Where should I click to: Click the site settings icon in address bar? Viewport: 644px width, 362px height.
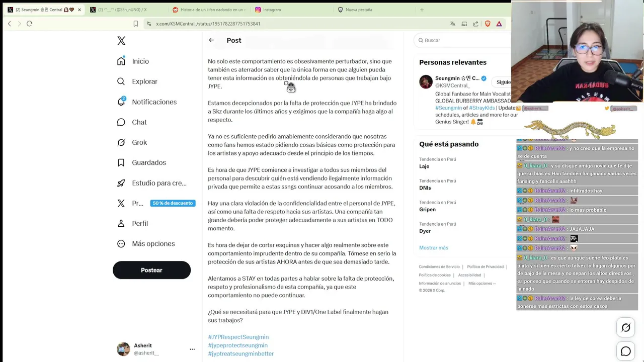coord(148,24)
